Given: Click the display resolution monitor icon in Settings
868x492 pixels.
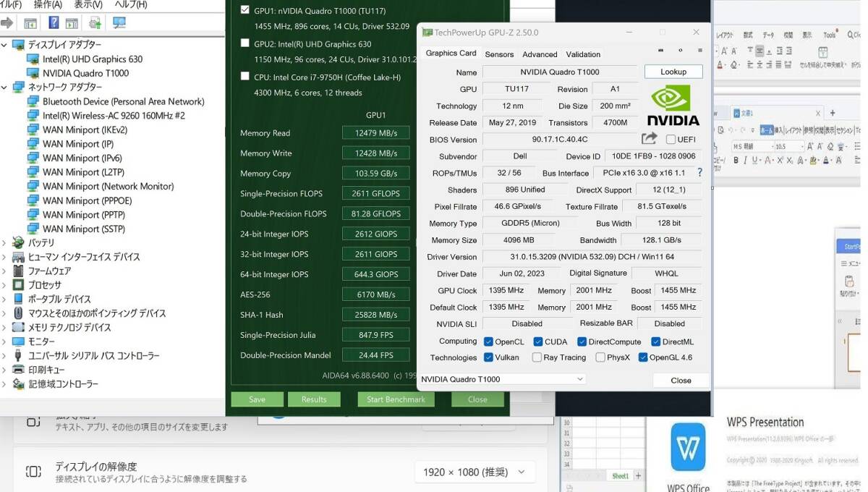Looking at the screenshot, I should [33, 472].
